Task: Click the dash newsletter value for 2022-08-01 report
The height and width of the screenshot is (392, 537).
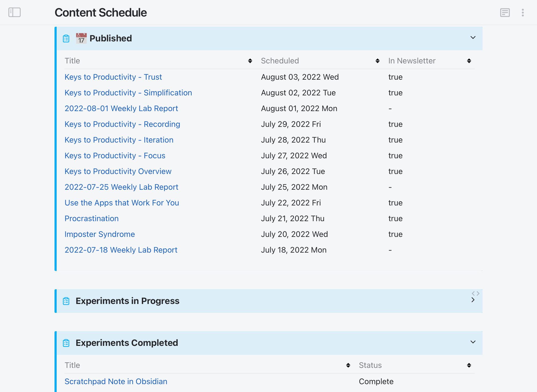Action: click(x=390, y=109)
